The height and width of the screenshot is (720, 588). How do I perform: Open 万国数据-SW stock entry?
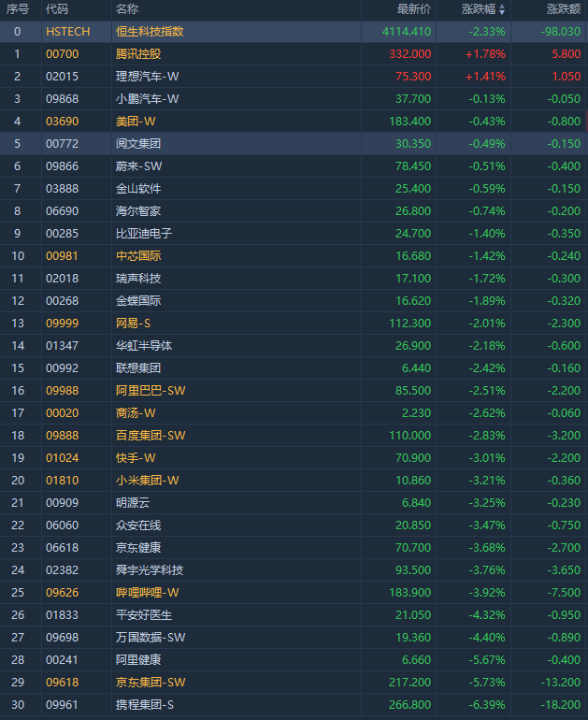point(151,638)
